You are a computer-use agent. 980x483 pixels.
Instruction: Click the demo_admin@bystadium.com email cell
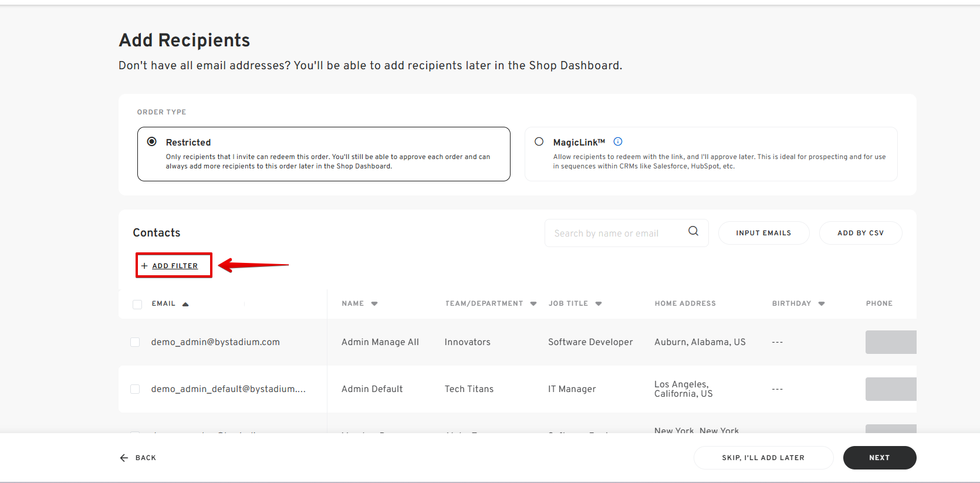(215, 342)
